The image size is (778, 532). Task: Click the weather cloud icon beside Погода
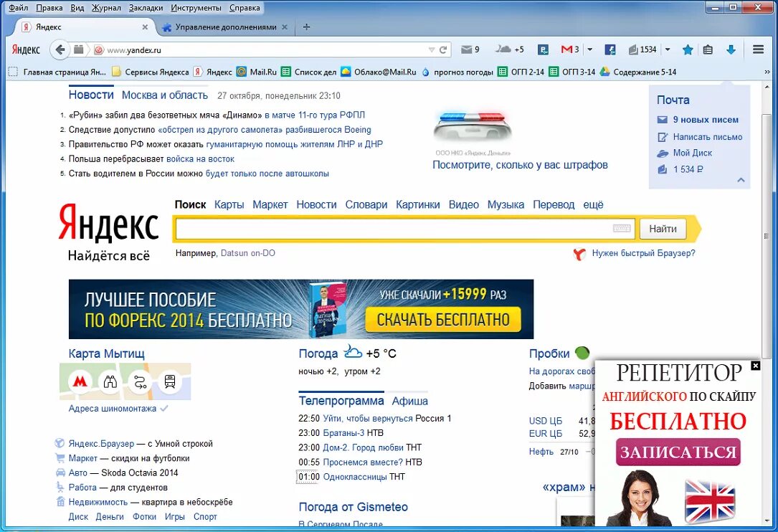coord(353,352)
